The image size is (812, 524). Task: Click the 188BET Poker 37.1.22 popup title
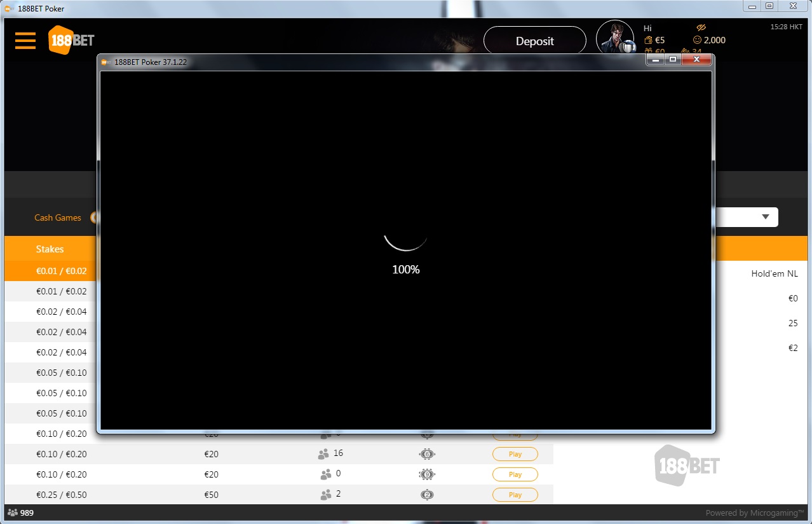point(151,62)
